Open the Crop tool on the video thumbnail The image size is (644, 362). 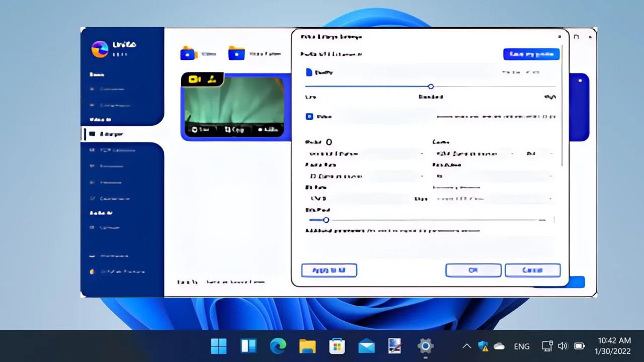pyautogui.click(x=234, y=129)
